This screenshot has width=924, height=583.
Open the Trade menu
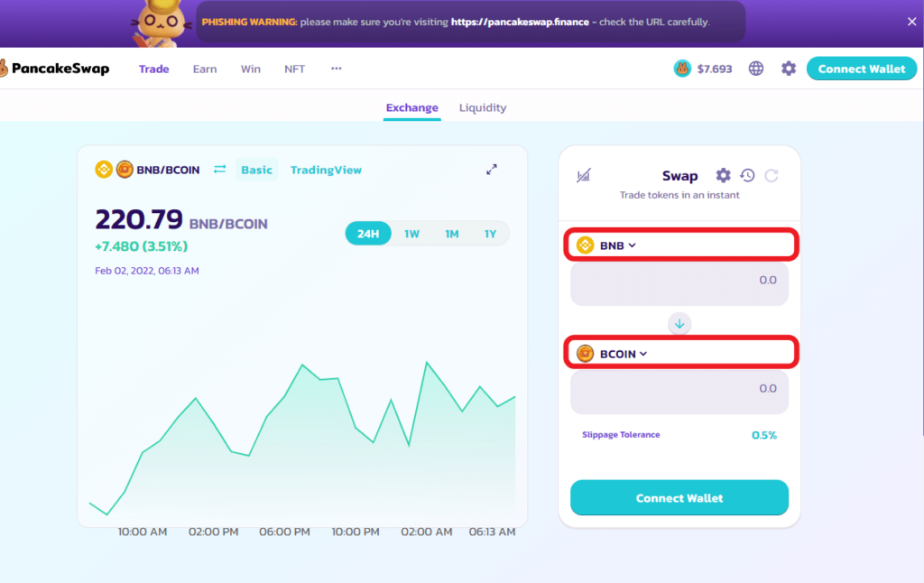pyautogui.click(x=153, y=69)
